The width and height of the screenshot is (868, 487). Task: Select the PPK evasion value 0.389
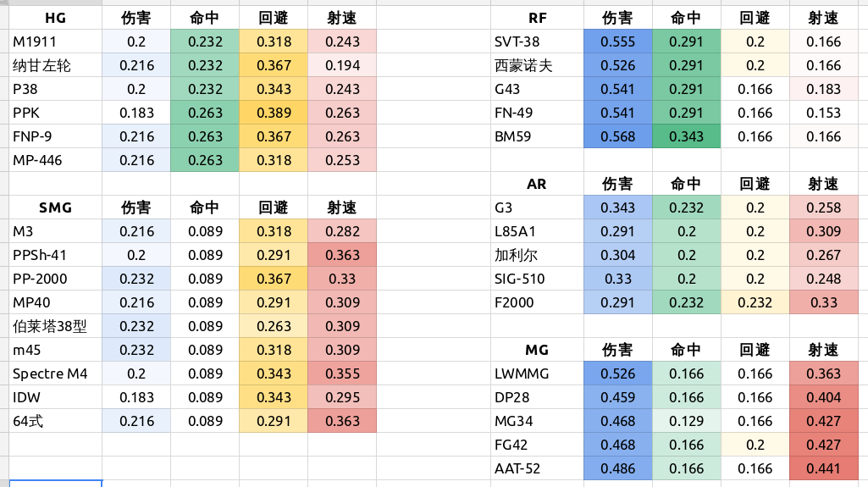273,113
